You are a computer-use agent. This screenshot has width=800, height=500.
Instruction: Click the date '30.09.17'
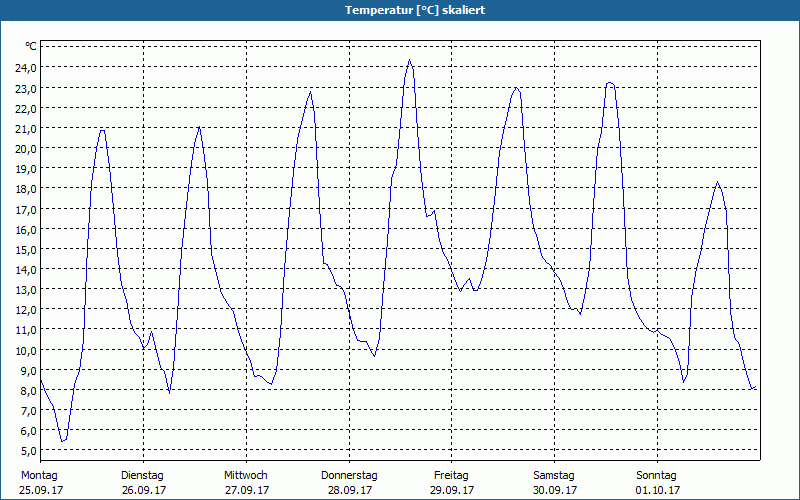tap(555, 490)
